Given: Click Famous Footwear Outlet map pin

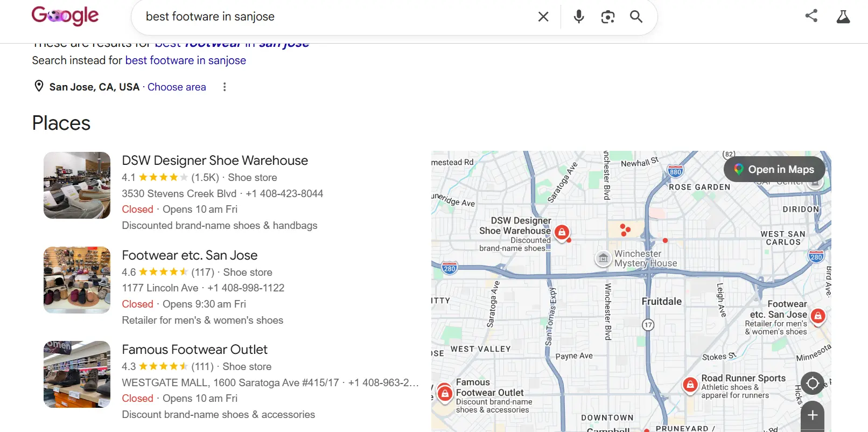Looking at the screenshot, I should [445, 393].
